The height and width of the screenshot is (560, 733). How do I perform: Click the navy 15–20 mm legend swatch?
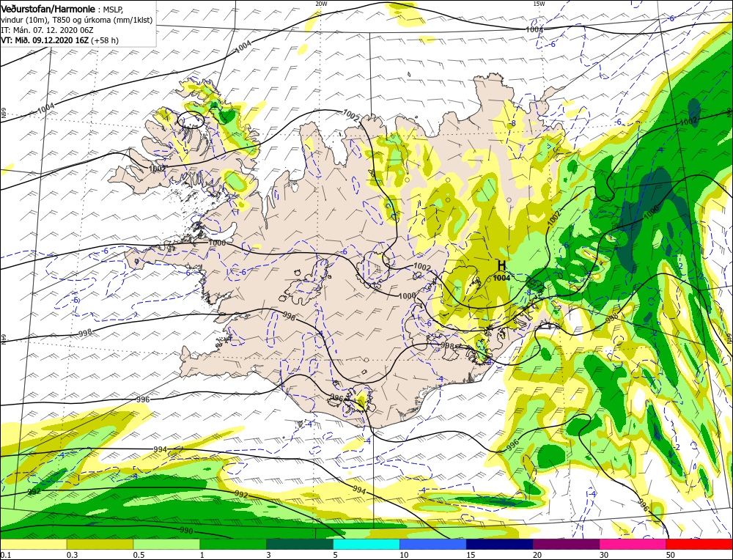(499, 544)
